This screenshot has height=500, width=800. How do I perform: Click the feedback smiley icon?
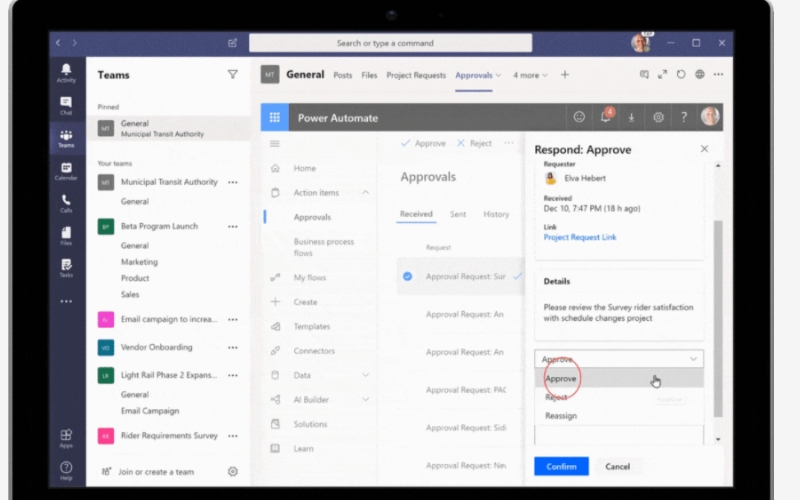[x=579, y=117]
